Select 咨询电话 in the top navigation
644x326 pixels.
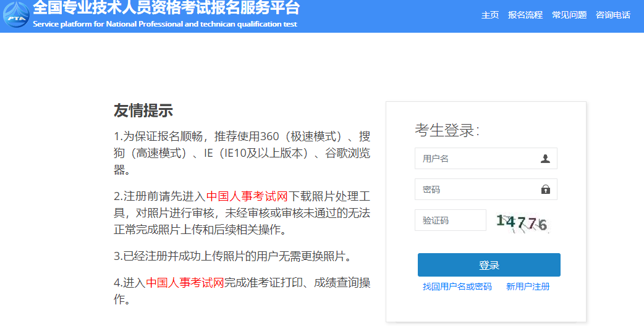point(613,15)
